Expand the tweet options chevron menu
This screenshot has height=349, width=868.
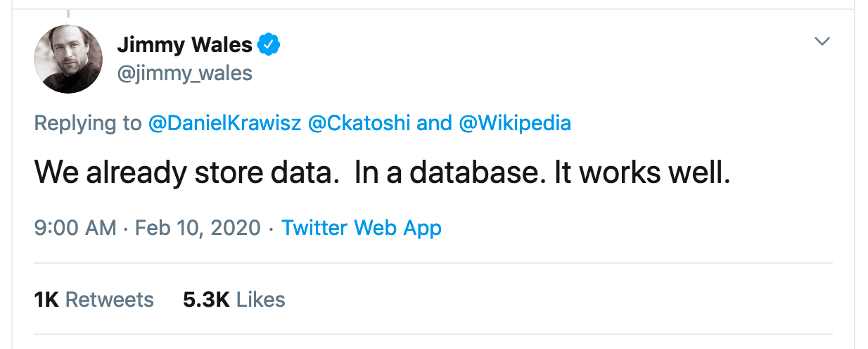point(822,42)
